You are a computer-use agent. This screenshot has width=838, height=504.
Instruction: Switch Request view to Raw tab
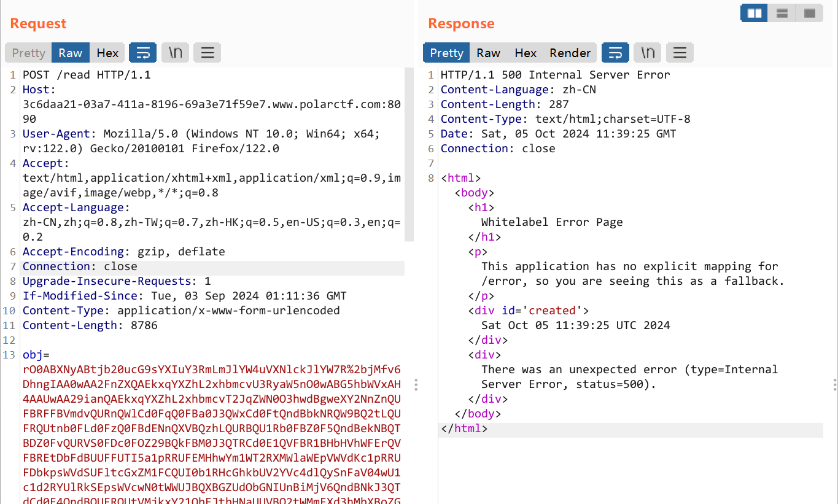click(x=71, y=53)
